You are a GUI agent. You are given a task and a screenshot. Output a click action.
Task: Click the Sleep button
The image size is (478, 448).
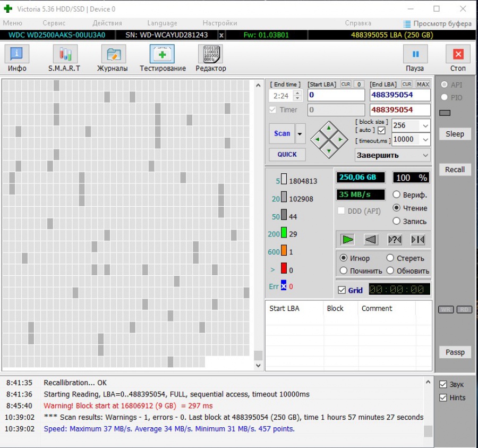click(x=455, y=134)
